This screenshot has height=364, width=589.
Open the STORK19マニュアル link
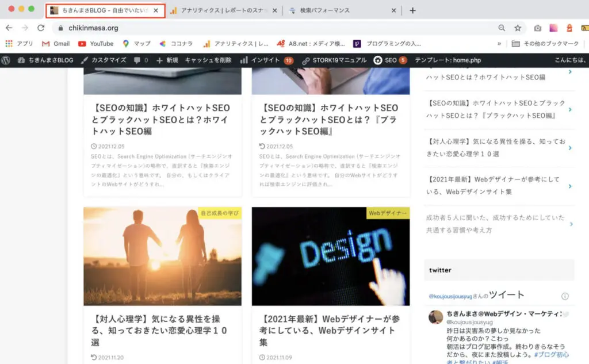pyautogui.click(x=334, y=60)
